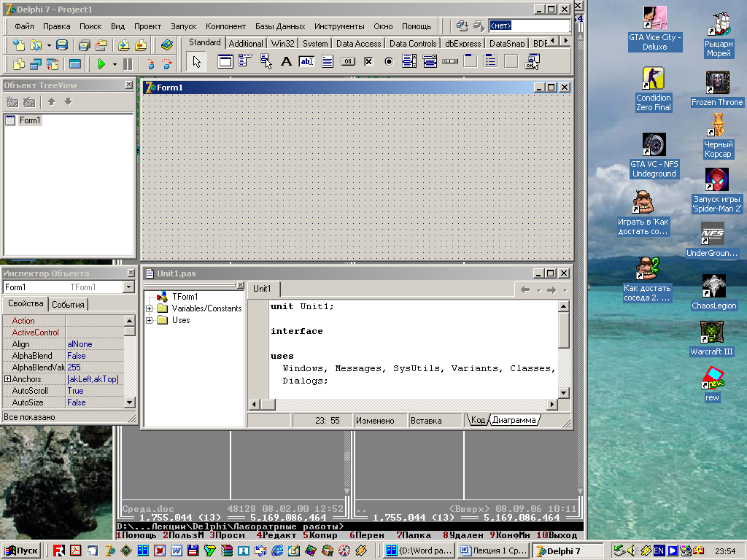
Task: Click the Add file to project icon
Action: point(123,44)
